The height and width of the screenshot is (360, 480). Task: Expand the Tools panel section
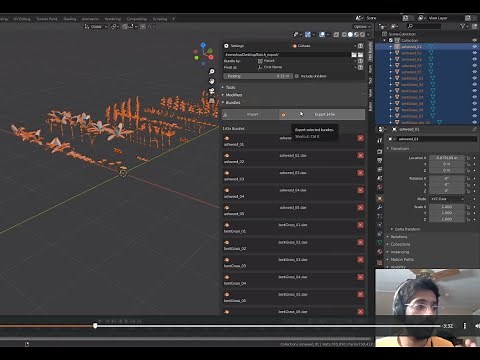point(229,87)
